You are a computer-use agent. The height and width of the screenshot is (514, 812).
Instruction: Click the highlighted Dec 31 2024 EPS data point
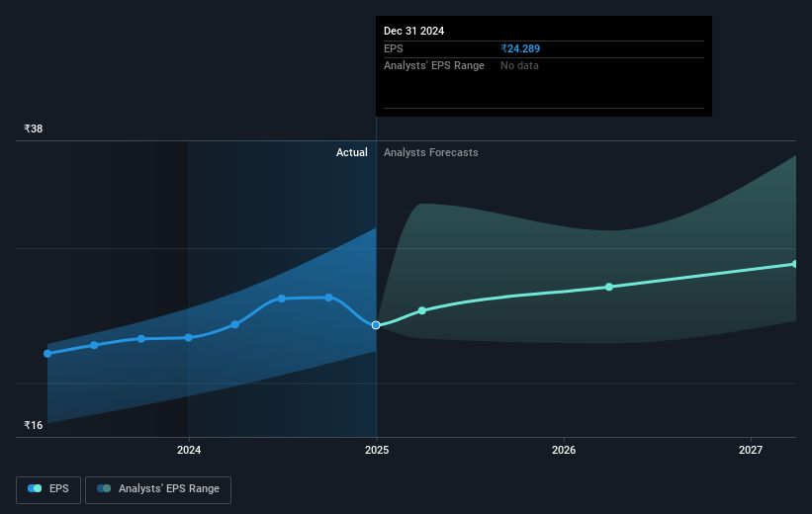(x=376, y=325)
